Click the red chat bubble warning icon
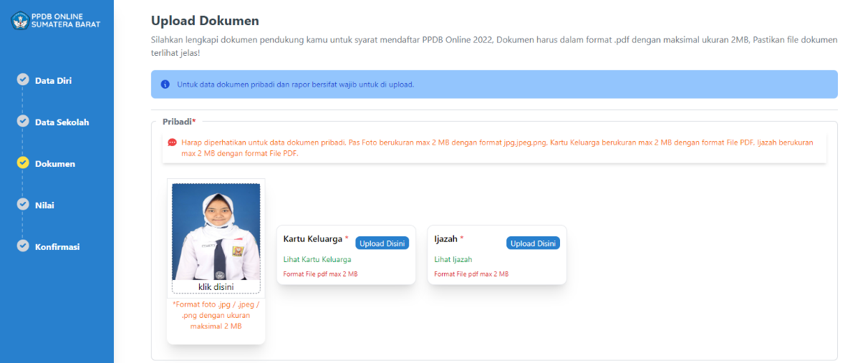868x363 pixels. 173,142
